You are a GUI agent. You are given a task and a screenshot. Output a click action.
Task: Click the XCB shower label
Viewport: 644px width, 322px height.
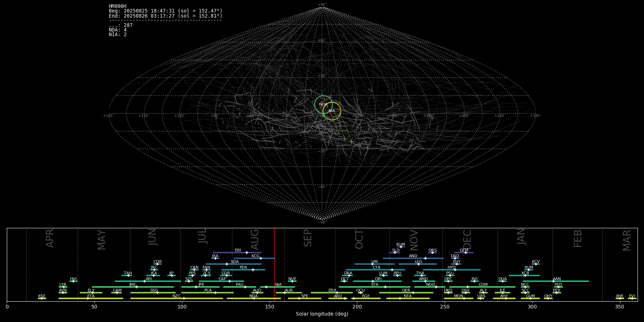(x=525, y=273)
